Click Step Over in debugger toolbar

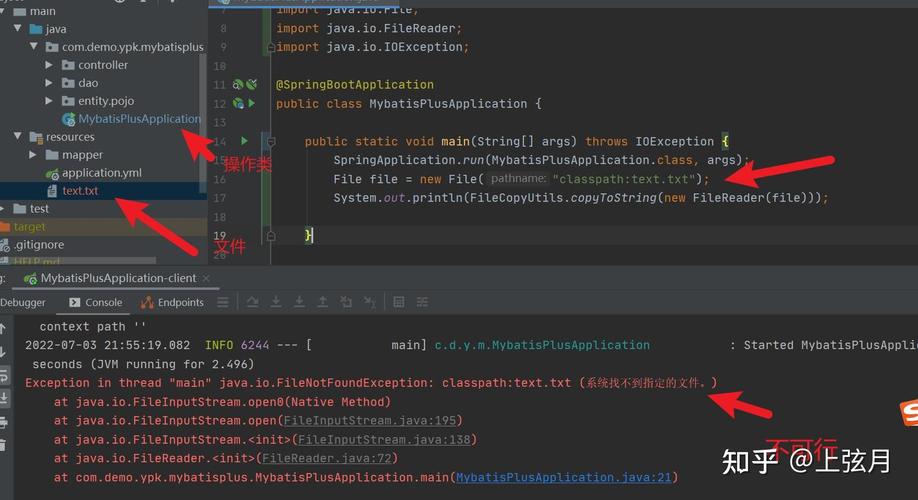(x=252, y=302)
